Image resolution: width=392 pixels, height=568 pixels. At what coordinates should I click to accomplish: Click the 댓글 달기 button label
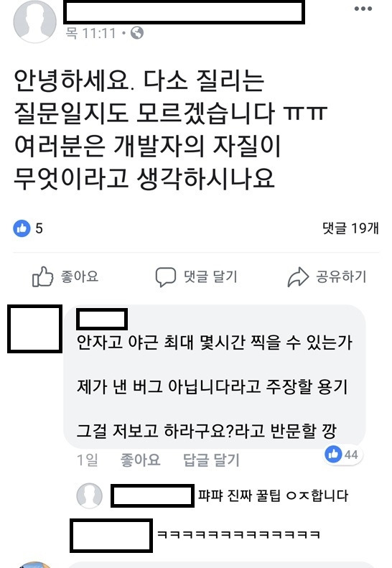pyautogui.click(x=210, y=276)
